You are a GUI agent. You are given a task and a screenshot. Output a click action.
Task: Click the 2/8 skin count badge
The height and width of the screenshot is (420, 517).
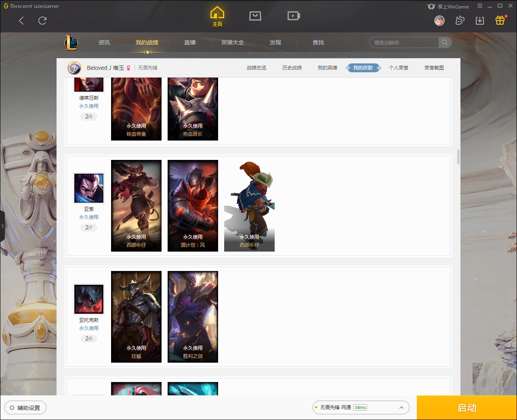tap(89, 117)
